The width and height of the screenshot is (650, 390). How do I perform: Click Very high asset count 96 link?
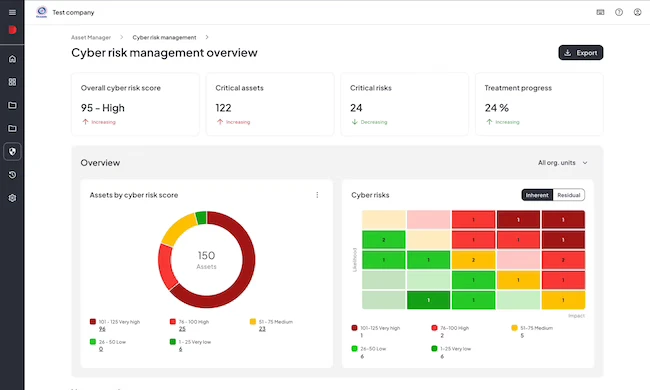102,329
